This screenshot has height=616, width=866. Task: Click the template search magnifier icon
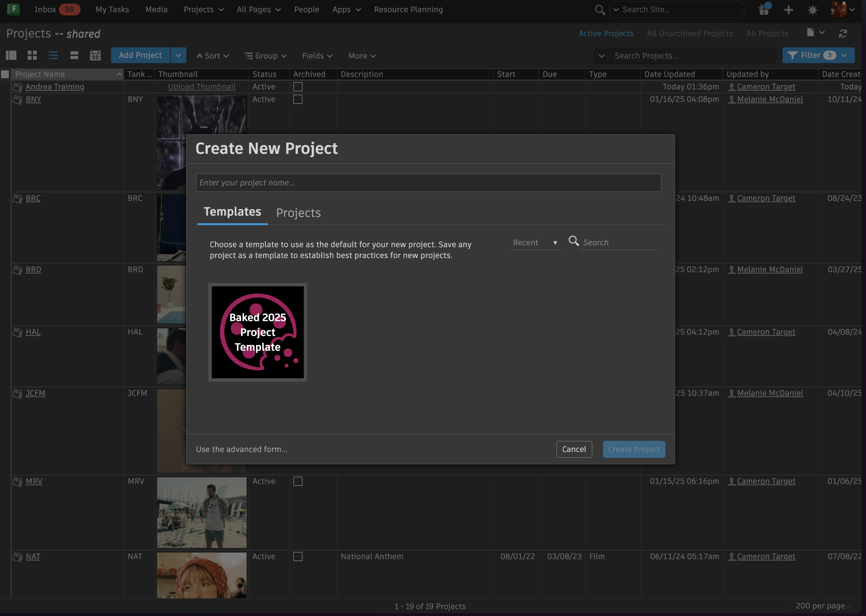pos(573,241)
